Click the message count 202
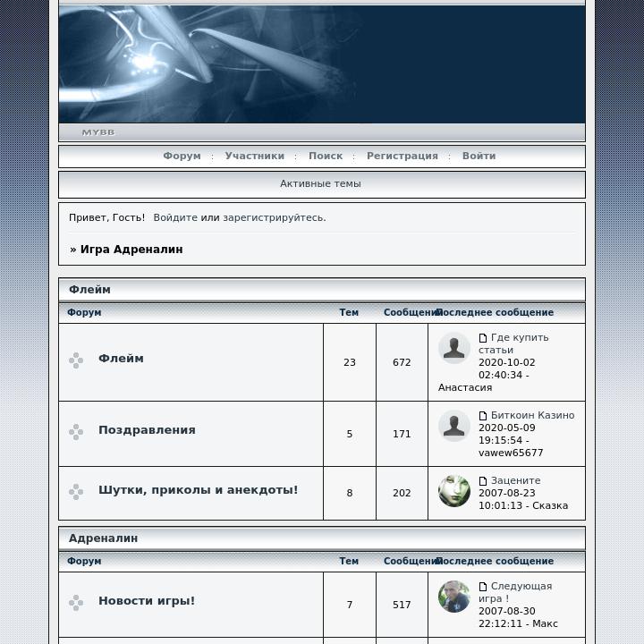The width and height of the screenshot is (644, 644). [x=402, y=493]
